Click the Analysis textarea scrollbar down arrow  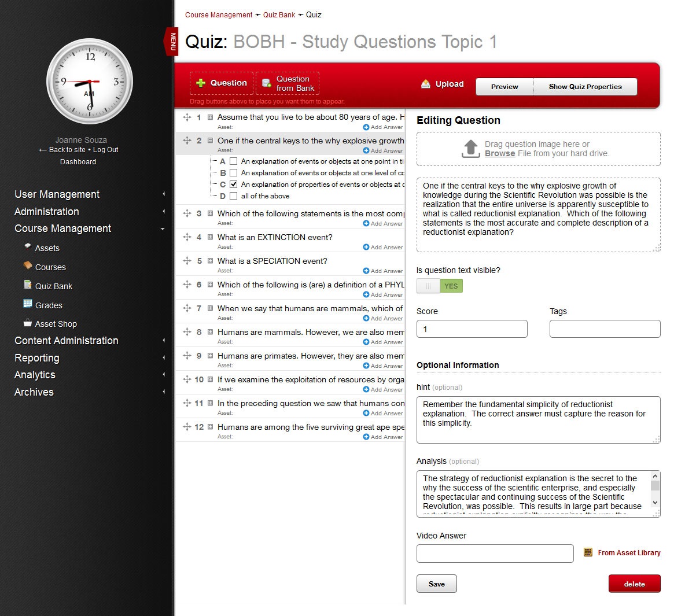point(656,503)
